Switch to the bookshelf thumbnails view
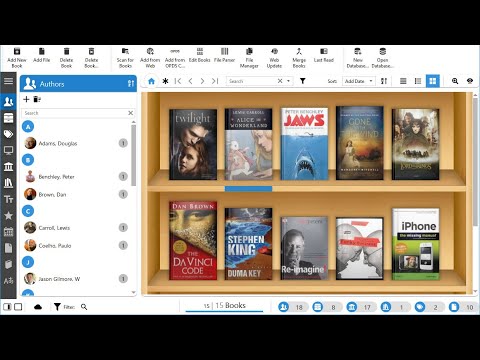Viewport: 480px width, 360px height. coord(433,81)
